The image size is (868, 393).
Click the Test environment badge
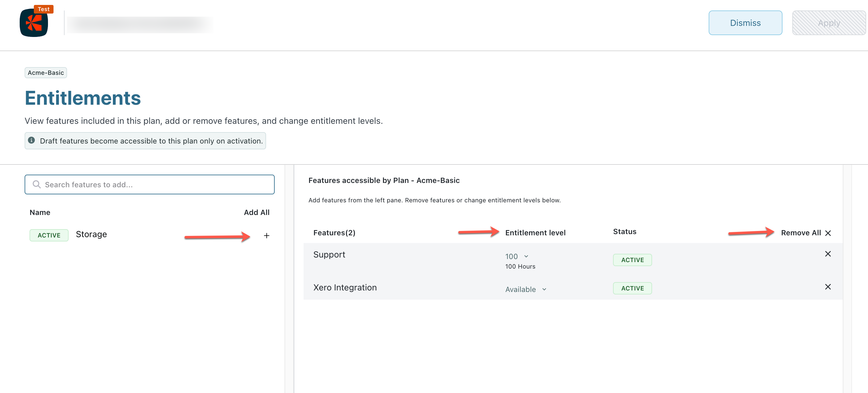tap(43, 9)
